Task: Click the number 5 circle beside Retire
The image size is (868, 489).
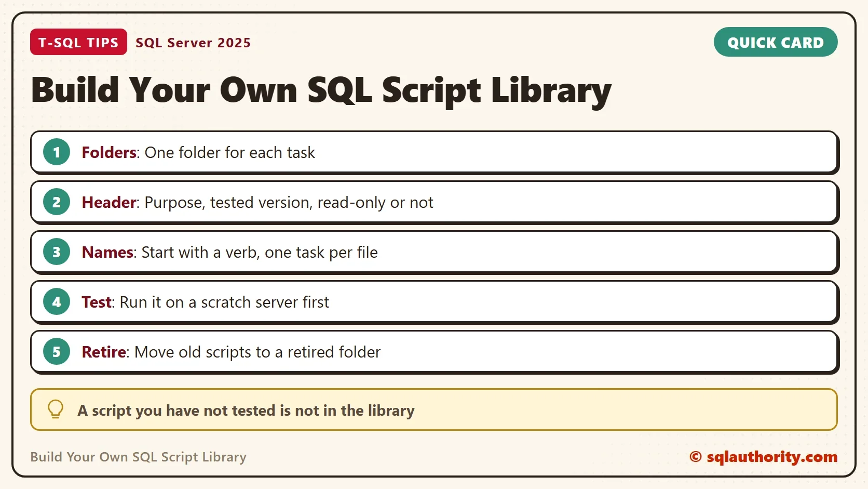Action: pos(57,352)
